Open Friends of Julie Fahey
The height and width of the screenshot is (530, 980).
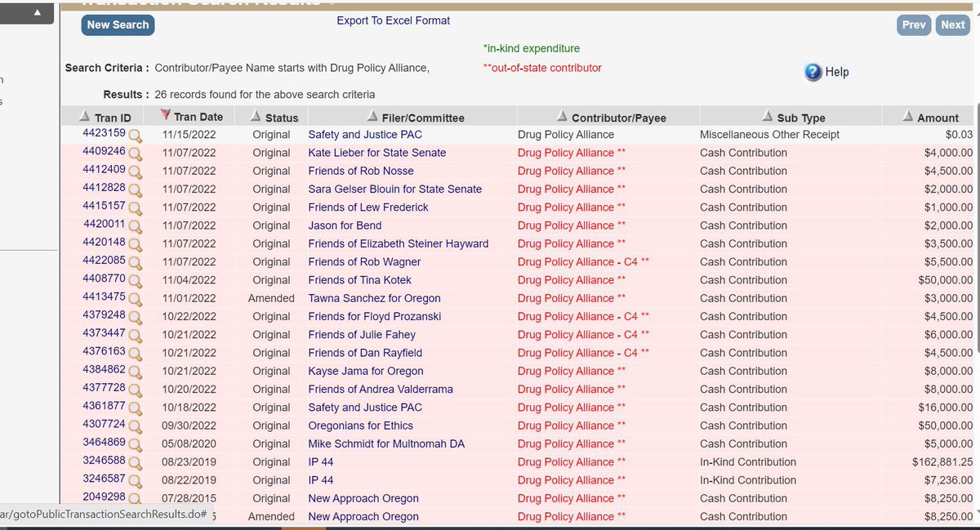[x=362, y=335]
